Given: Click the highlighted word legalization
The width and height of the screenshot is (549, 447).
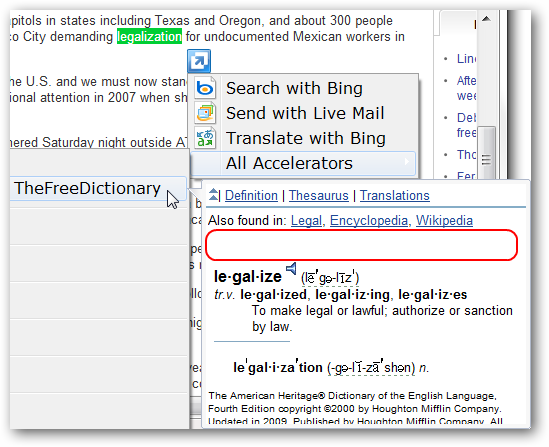Looking at the screenshot, I should [x=150, y=36].
